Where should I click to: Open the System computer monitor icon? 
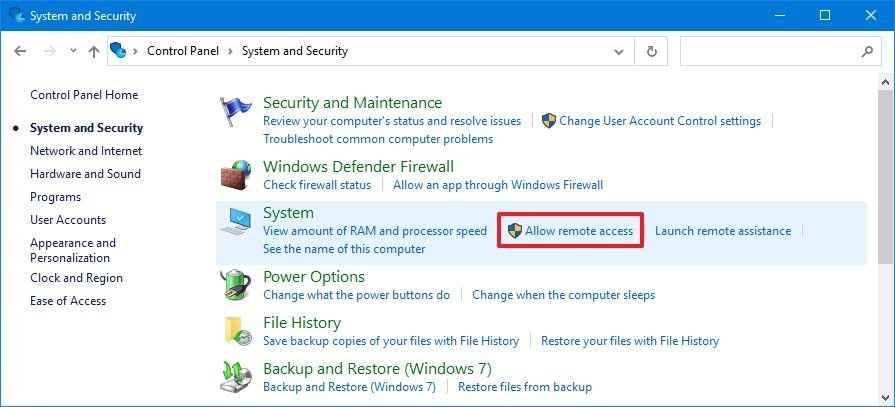pos(235,221)
